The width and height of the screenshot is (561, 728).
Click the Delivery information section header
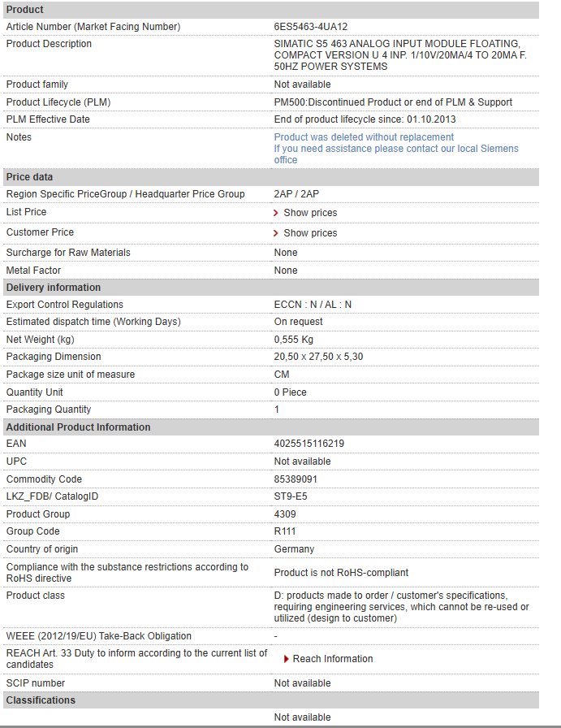[x=271, y=288]
